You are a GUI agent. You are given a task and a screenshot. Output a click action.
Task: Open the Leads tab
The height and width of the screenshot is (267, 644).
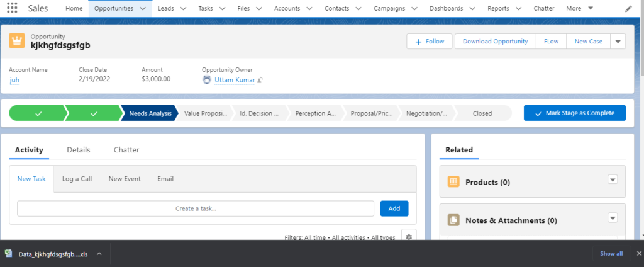pos(166,8)
